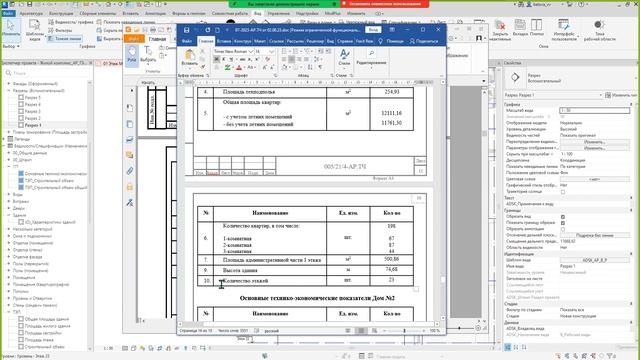Collapse the Разрезы node in project browser
The width and height of the screenshot is (640, 360).
point(9,91)
